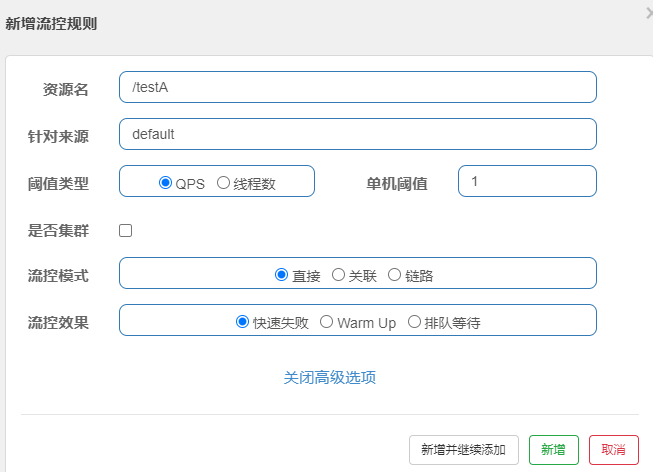The width and height of the screenshot is (653, 472).
Task: Click the 阈值类型 field label
Action: [58, 184]
